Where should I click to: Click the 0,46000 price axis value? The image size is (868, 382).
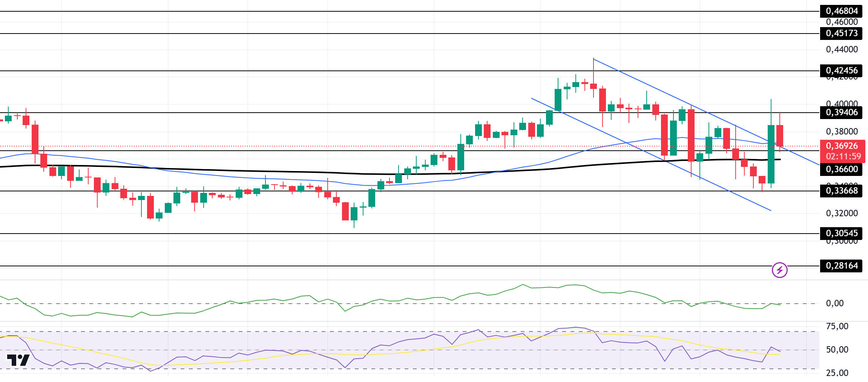click(x=842, y=22)
